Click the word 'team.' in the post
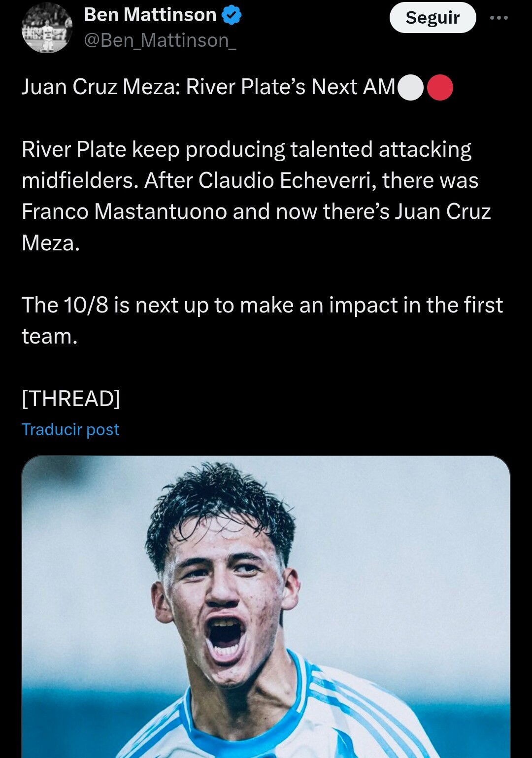The height and width of the screenshot is (758, 532). point(50,337)
